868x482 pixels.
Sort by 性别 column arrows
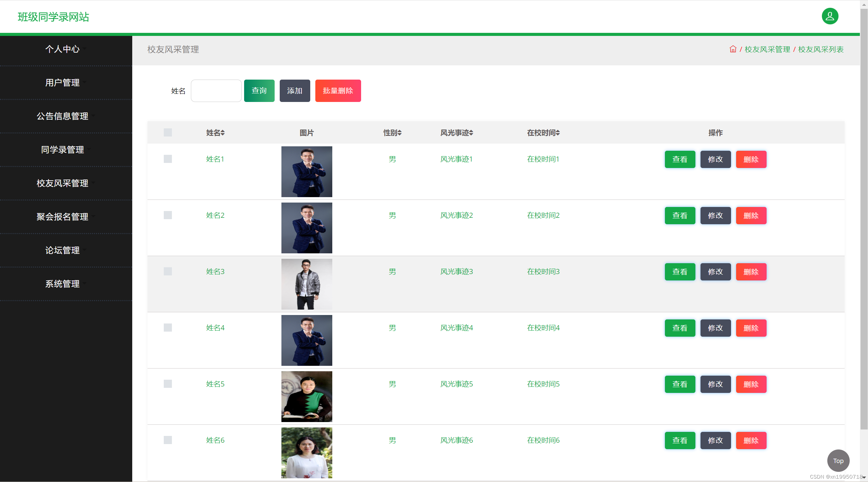click(x=399, y=133)
